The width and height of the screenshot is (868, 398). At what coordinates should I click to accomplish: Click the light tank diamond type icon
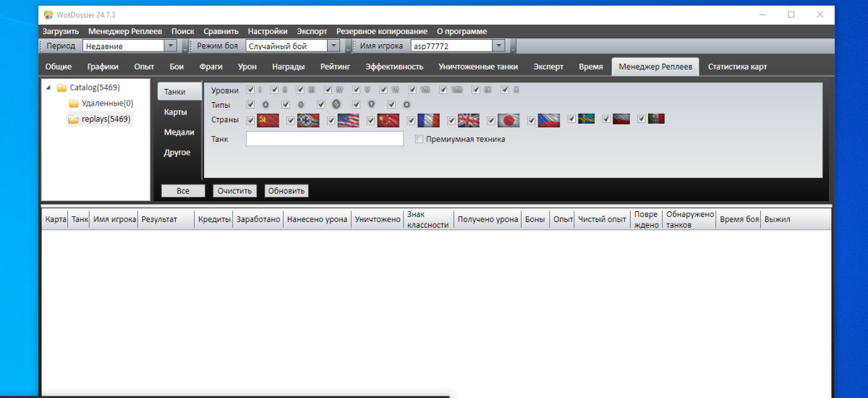[x=265, y=104]
